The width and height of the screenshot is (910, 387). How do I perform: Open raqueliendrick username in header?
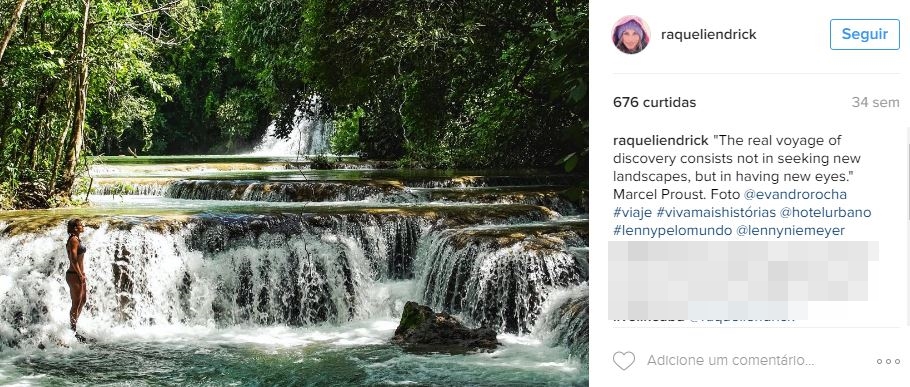[709, 35]
